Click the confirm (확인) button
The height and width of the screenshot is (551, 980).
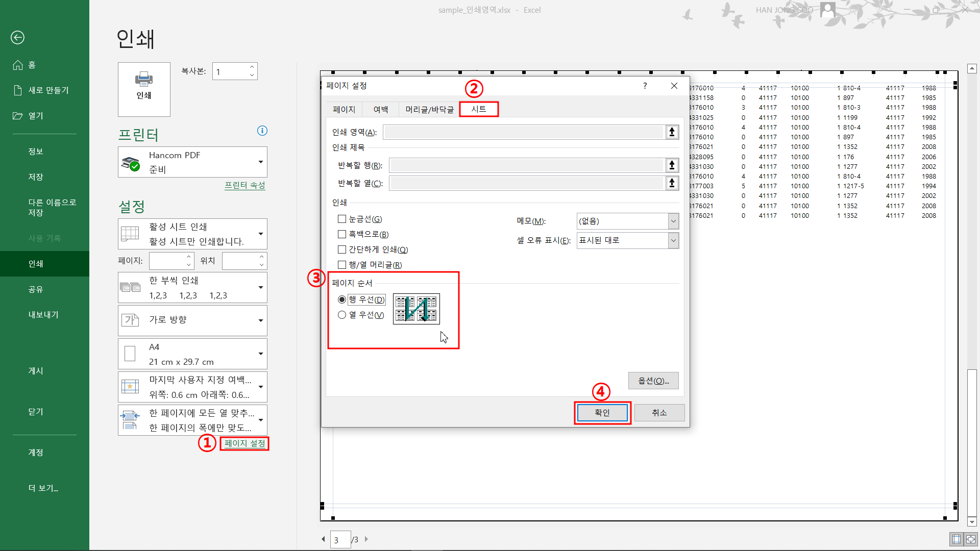pyautogui.click(x=602, y=412)
